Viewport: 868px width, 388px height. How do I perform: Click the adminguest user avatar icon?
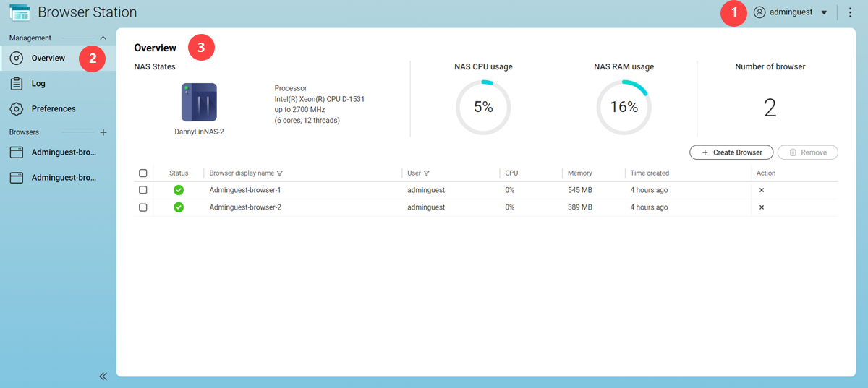click(759, 12)
